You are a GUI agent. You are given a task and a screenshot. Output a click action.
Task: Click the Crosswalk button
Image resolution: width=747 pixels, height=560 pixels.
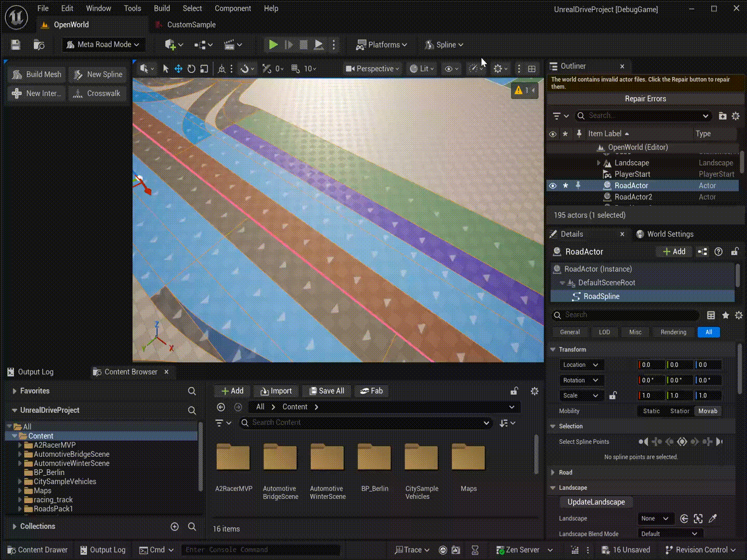(98, 93)
